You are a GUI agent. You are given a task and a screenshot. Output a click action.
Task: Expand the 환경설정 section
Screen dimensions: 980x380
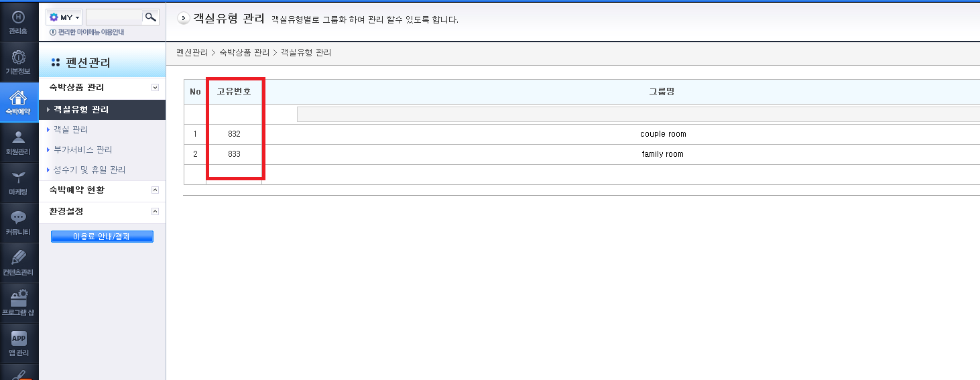(x=155, y=212)
